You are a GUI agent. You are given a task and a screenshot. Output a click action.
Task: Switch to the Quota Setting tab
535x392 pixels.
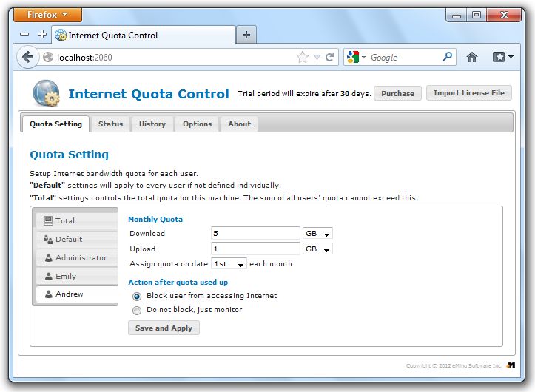coord(56,124)
